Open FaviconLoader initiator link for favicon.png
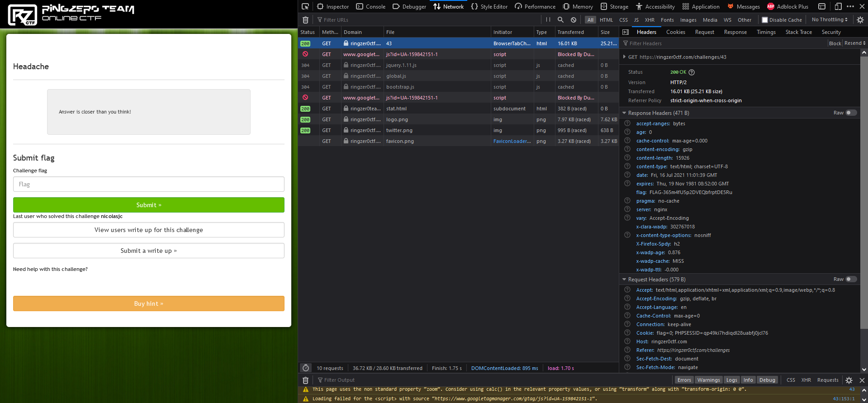 512,141
